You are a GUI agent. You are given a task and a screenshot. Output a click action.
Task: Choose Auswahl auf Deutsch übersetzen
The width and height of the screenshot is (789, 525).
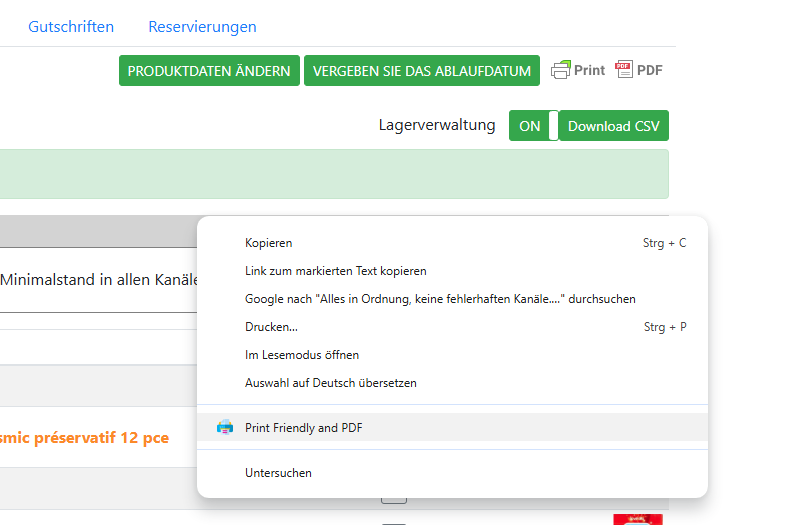coord(452,383)
